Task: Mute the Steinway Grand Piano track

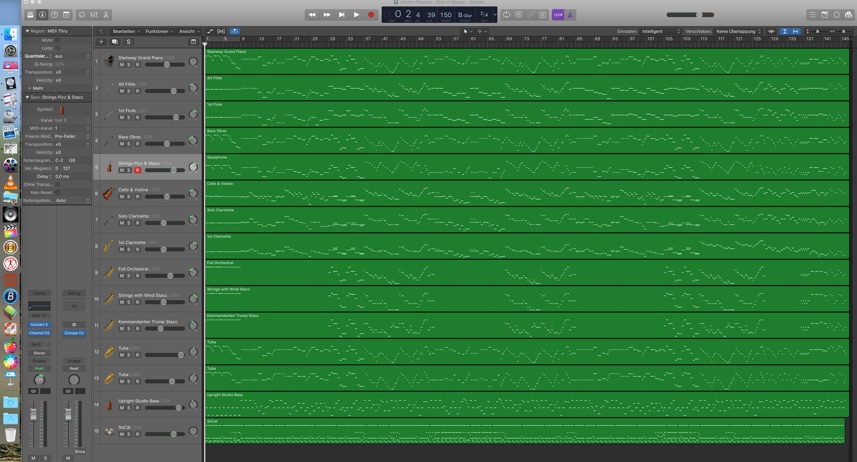Action: (x=121, y=65)
